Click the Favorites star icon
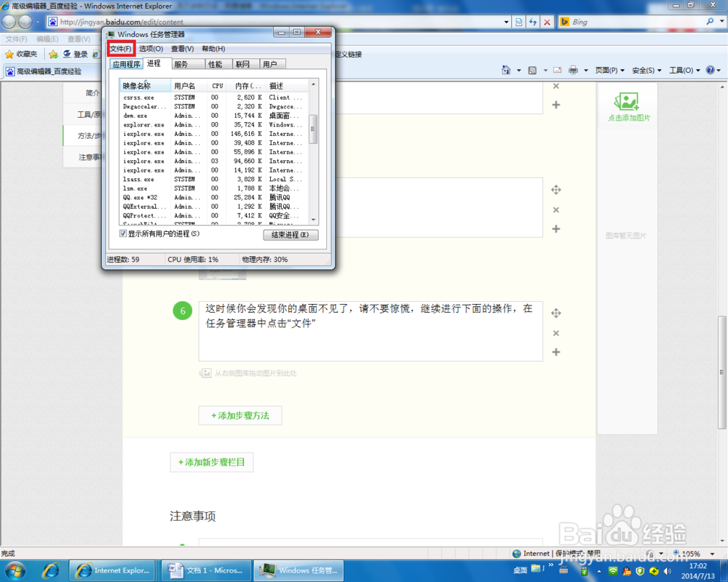 click(x=10, y=54)
